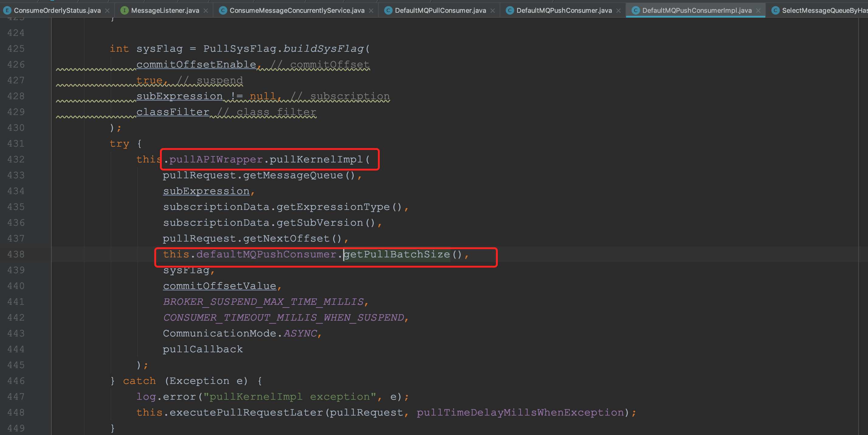Viewport: 868px width, 435px height.
Task: Click gutter at line number 432
Action: pyautogui.click(x=16, y=159)
